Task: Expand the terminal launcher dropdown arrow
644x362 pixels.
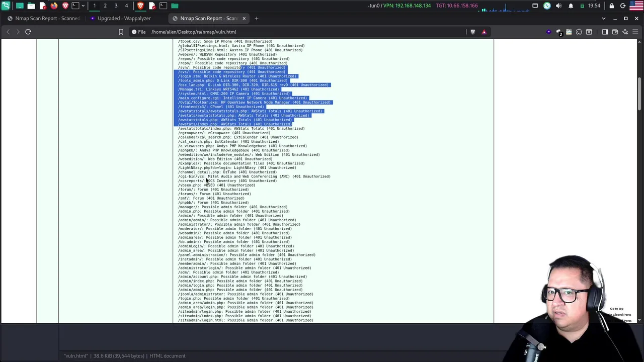Action: tap(83, 6)
